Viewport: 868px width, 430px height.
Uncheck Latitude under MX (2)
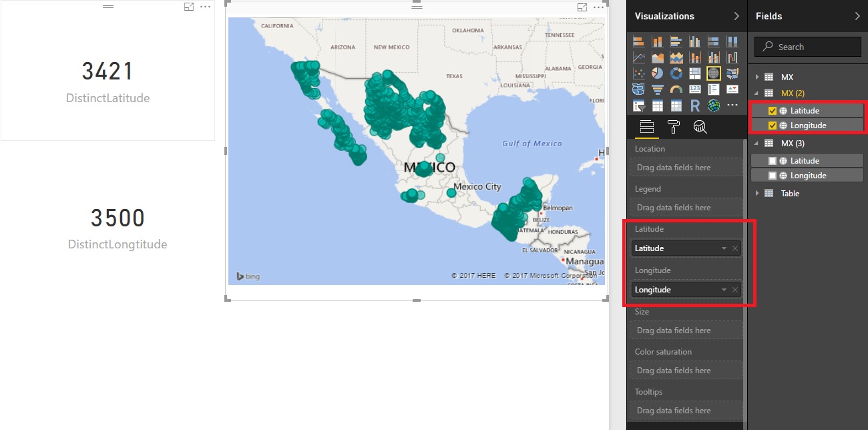coord(773,111)
